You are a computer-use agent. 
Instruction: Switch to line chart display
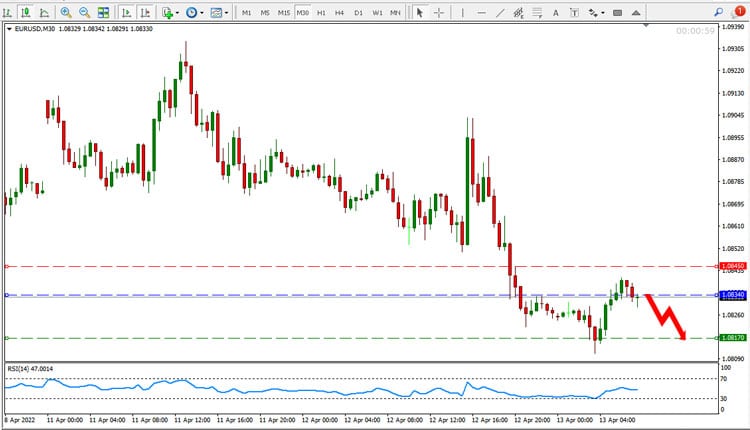(44, 12)
